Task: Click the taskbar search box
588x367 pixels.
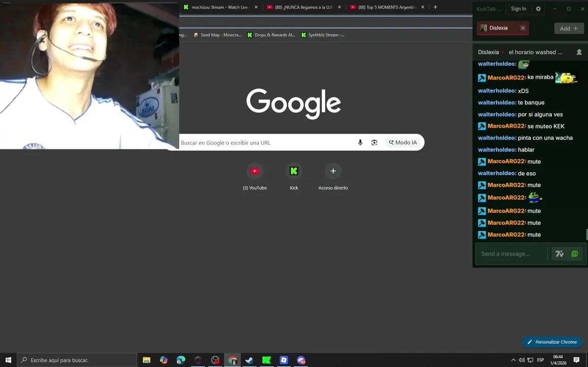Action: [x=77, y=360]
